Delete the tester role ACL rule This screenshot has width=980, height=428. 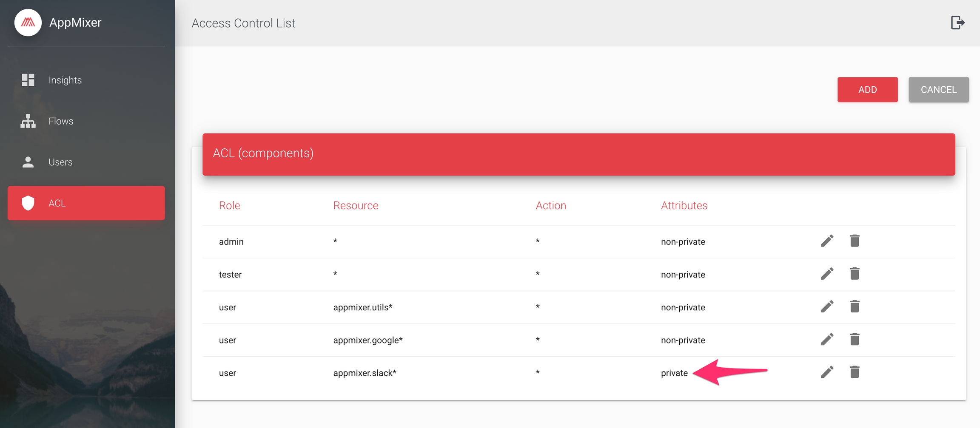pyautogui.click(x=855, y=274)
